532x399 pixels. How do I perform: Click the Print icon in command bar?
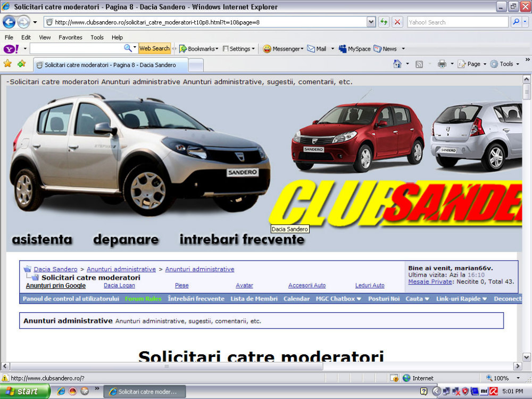point(442,64)
